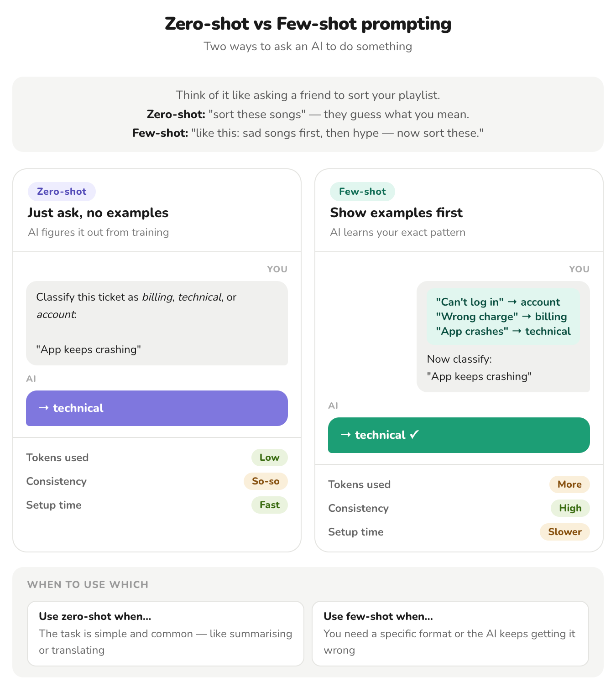
Task: Select the purple AI response bubble
Action: tap(157, 408)
